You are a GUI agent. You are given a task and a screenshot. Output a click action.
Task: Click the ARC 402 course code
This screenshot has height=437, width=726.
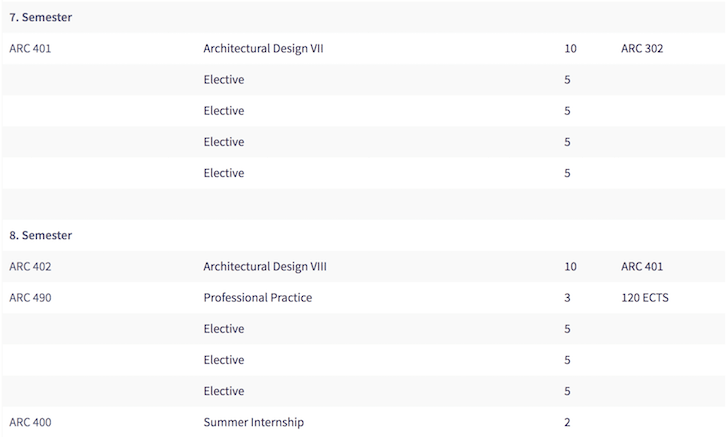pos(30,266)
